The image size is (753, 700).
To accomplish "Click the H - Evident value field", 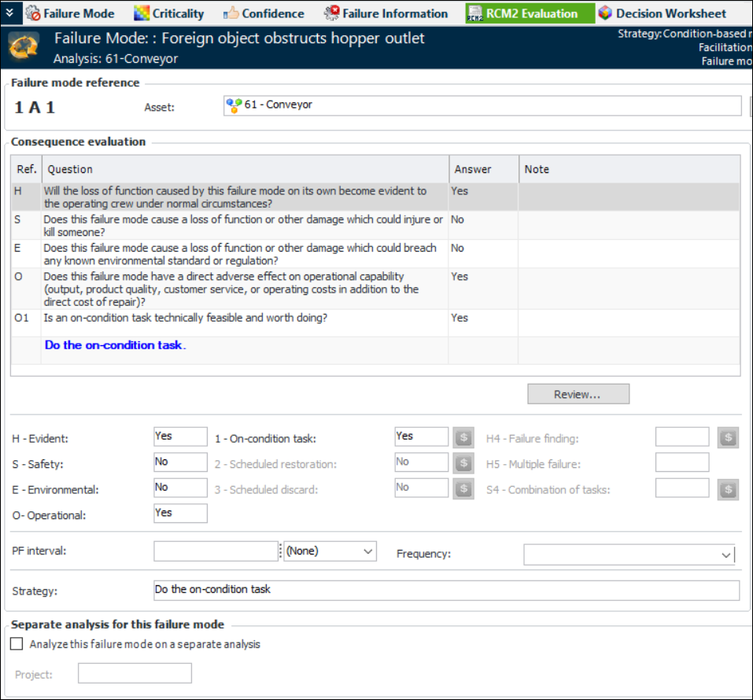I will point(180,437).
